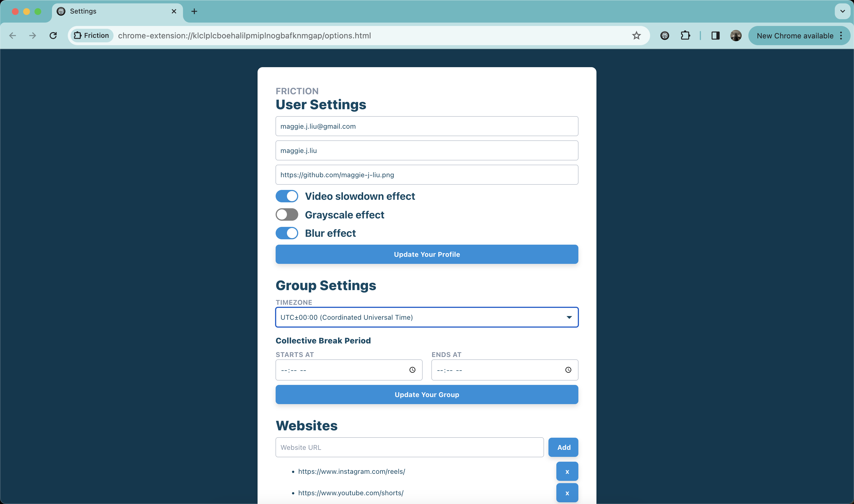The width and height of the screenshot is (854, 504).
Task: Toggle the Chrome side panel icon
Action: [715, 36]
